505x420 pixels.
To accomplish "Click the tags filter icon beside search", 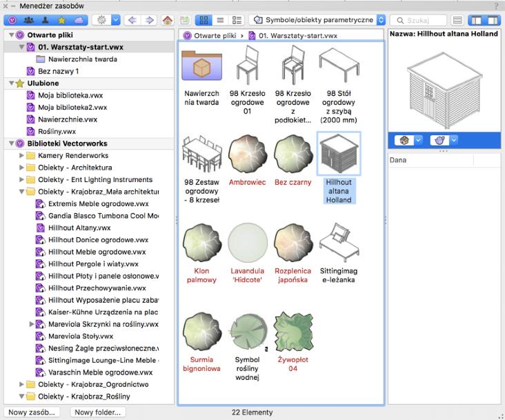I will [x=457, y=20].
